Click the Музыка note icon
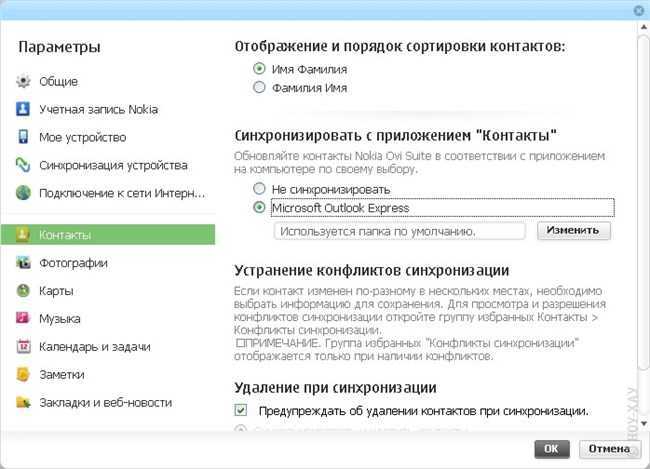This screenshot has width=650, height=469. tap(23, 318)
